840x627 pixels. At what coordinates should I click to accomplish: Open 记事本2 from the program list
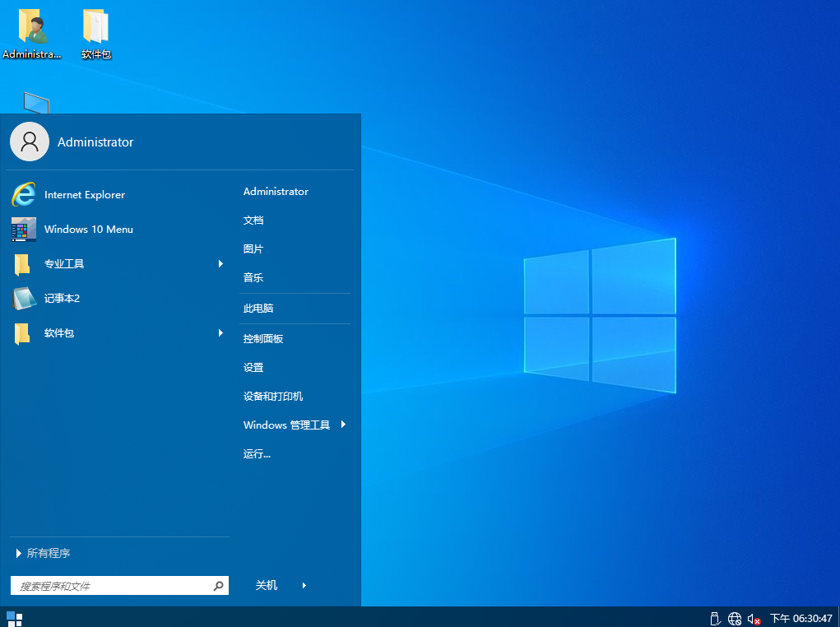(118, 299)
